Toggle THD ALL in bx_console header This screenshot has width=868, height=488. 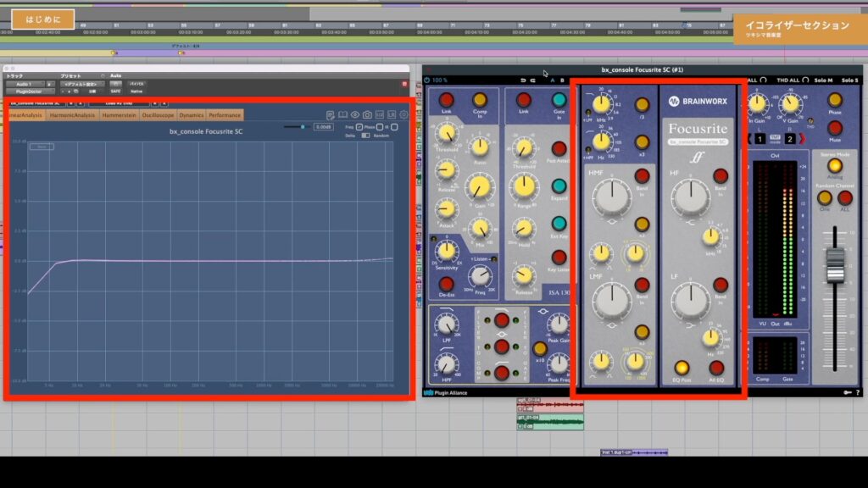(x=793, y=80)
